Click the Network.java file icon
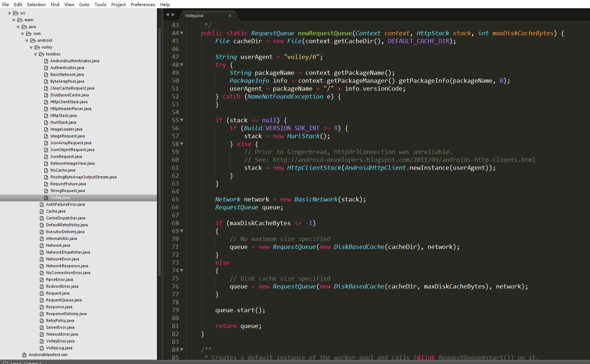This screenshot has width=590, height=364. (42, 246)
